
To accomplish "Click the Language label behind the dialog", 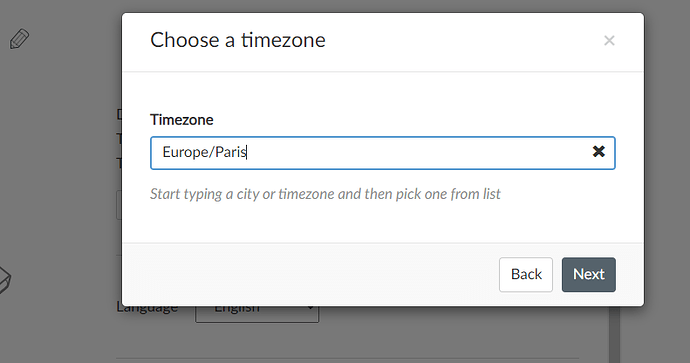I will click(147, 309).
